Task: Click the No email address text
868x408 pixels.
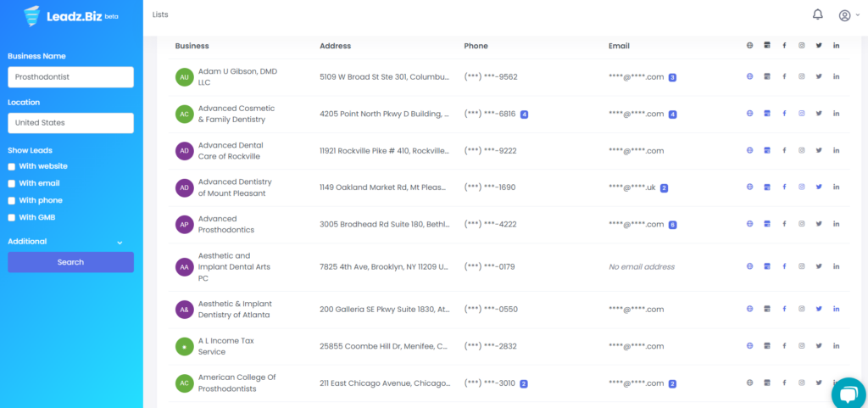Action: (x=642, y=267)
